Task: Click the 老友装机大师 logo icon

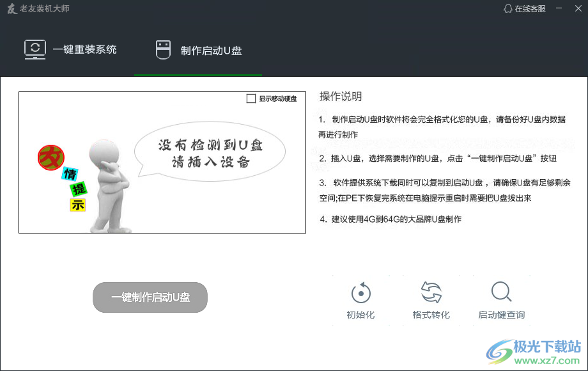Action: click(12, 8)
